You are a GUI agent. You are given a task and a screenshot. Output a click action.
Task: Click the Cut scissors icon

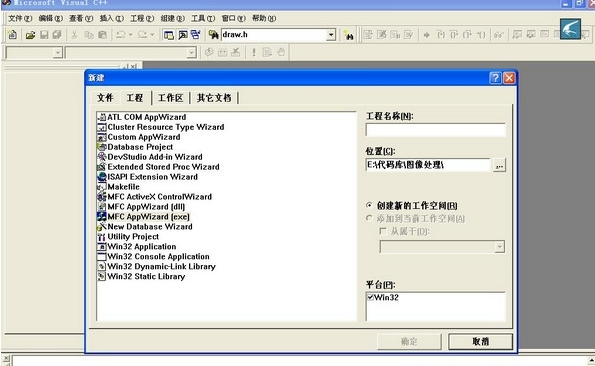74,35
